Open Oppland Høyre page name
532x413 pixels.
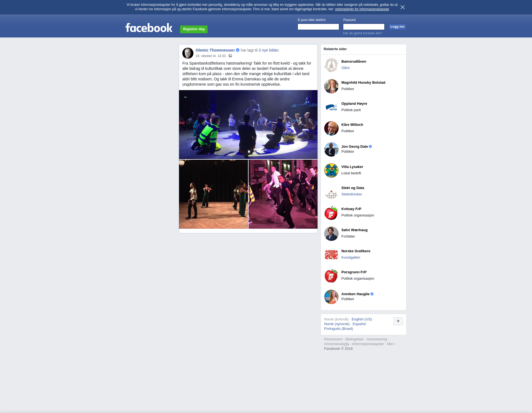pyautogui.click(x=354, y=104)
